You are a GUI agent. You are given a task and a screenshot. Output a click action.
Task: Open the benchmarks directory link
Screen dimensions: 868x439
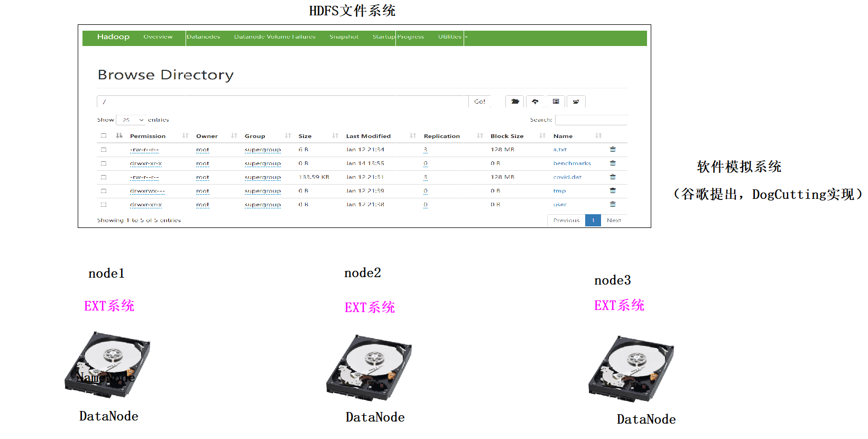click(572, 163)
